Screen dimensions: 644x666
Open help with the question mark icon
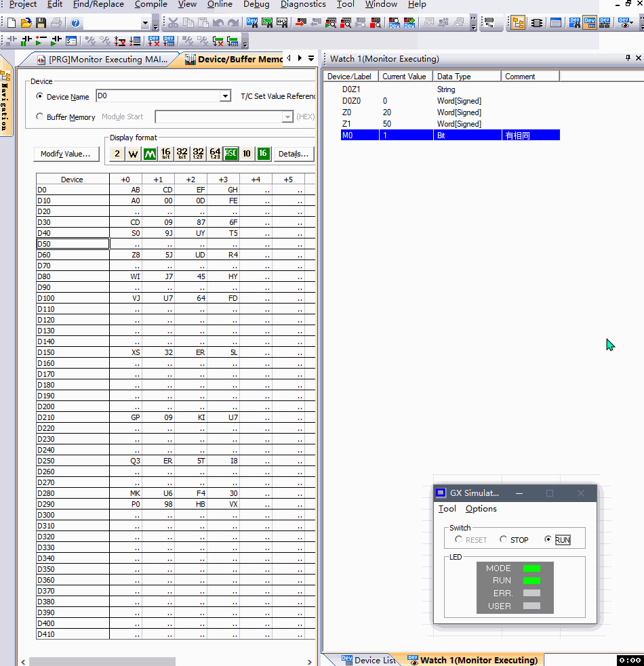75,23
